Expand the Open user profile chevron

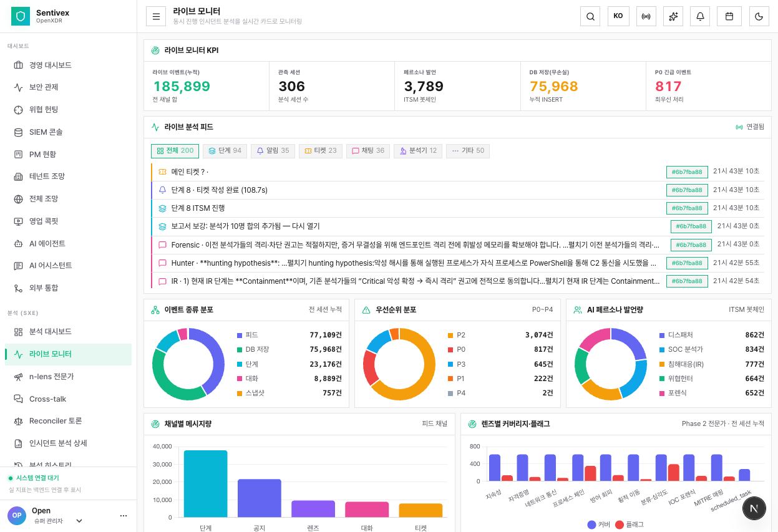click(79, 521)
